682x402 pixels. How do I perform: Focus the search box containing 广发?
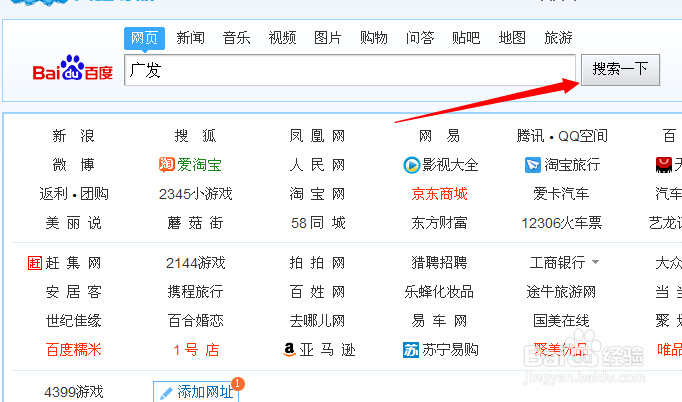350,70
